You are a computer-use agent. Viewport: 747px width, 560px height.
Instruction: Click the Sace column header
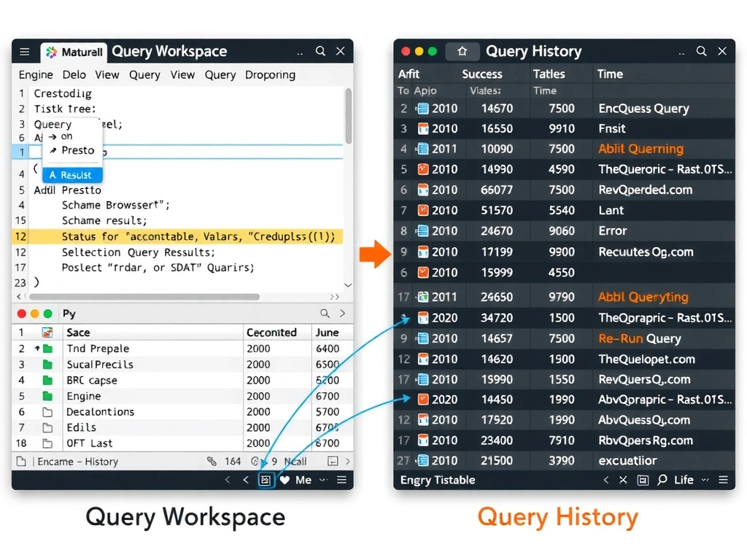[x=78, y=332]
